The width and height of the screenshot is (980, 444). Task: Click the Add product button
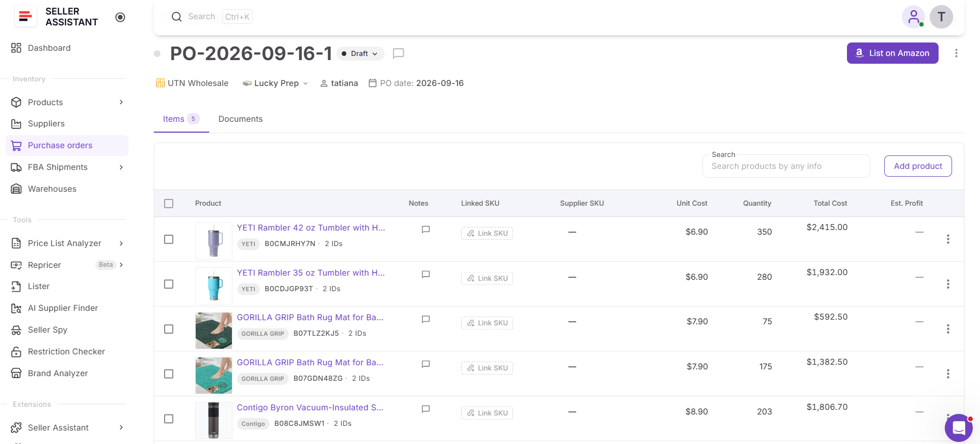918,166
